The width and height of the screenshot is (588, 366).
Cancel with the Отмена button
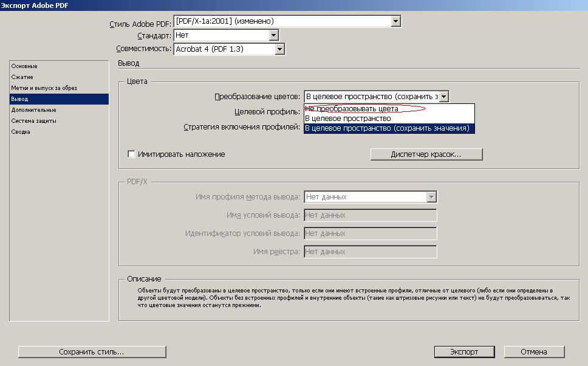[534, 352]
